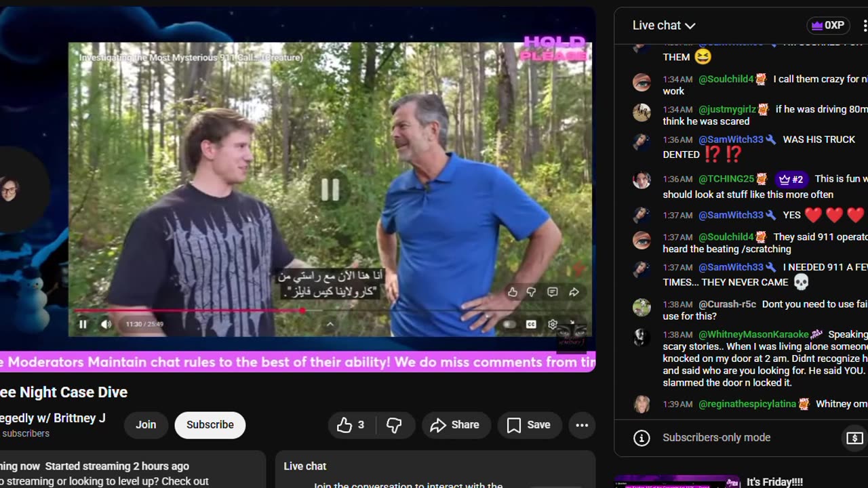
Task: Open avatar of @TCHING25 in chat
Action: (642, 180)
